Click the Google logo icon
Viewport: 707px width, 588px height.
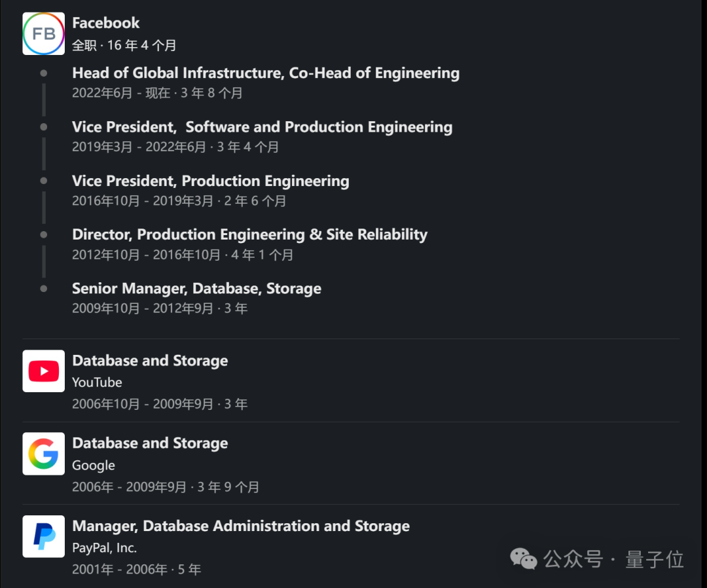(43, 454)
